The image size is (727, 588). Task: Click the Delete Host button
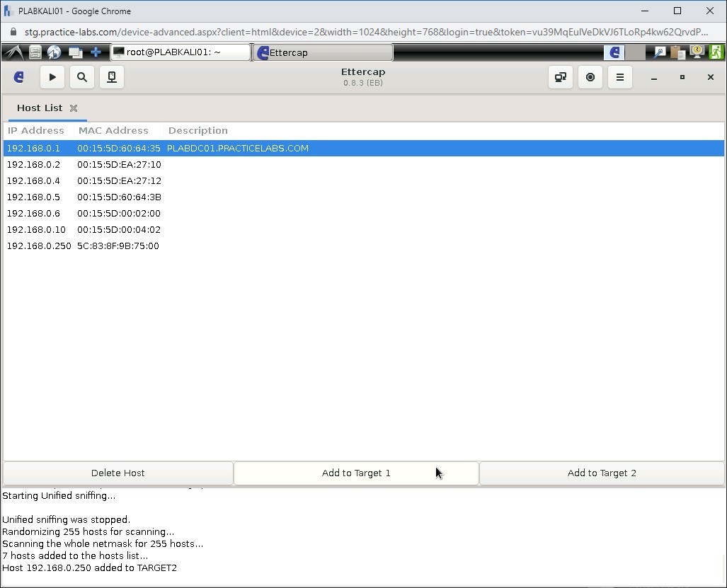118,473
